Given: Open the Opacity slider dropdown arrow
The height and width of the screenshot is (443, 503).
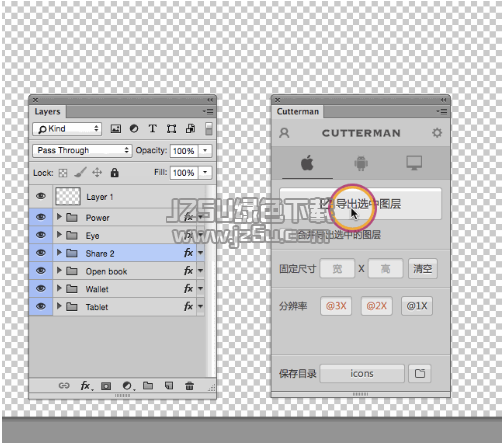Looking at the screenshot, I should [205, 151].
